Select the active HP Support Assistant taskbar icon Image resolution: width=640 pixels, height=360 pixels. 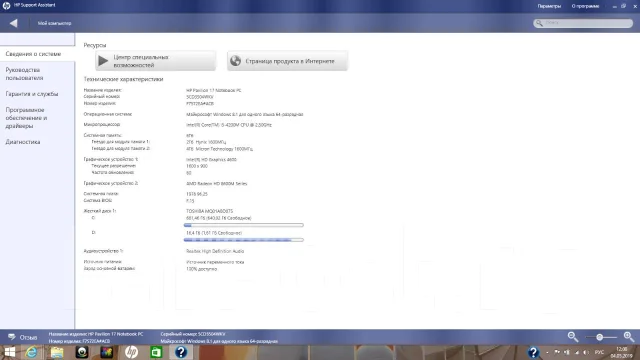pos(181,352)
